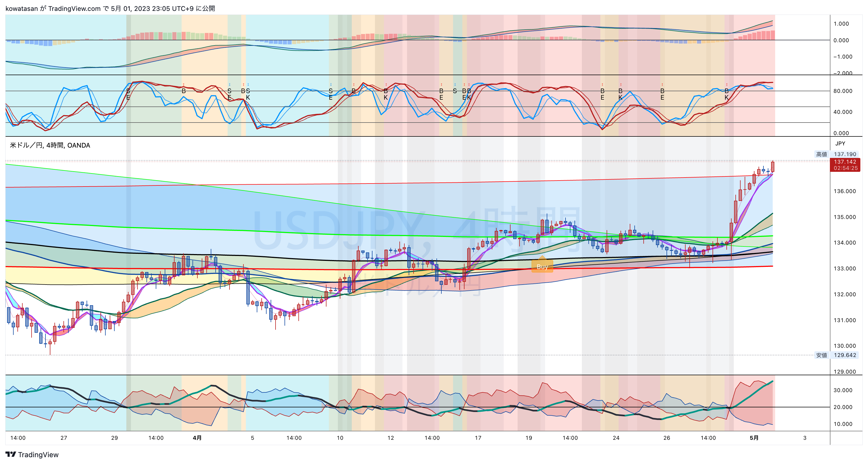Click the 4月 label on time axis
This screenshot has width=868, height=464.
pos(197,438)
